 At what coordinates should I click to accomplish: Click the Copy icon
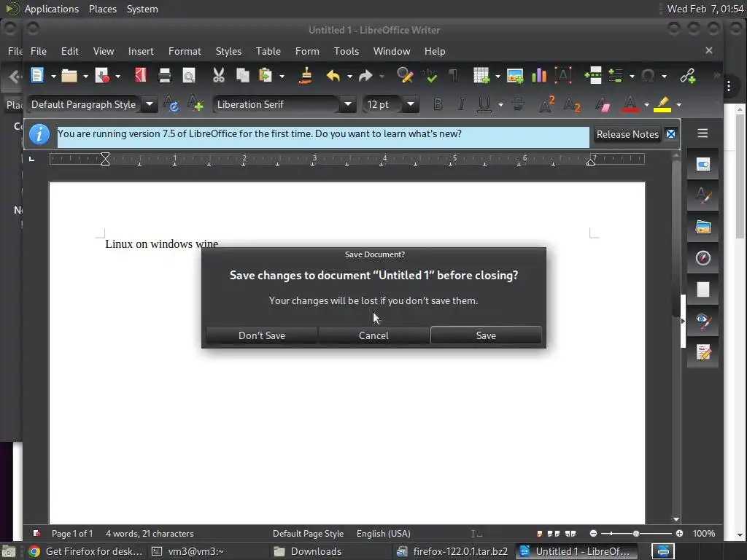coord(243,75)
